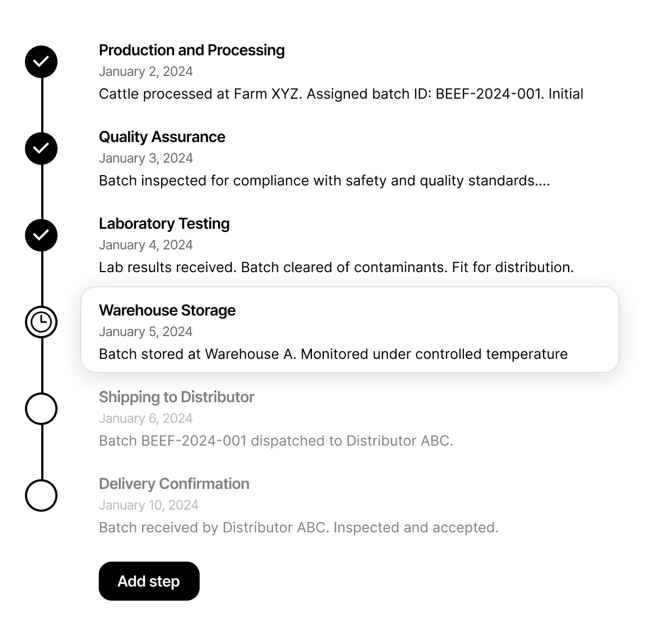Click the Laboratory Testing step title

(164, 224)
